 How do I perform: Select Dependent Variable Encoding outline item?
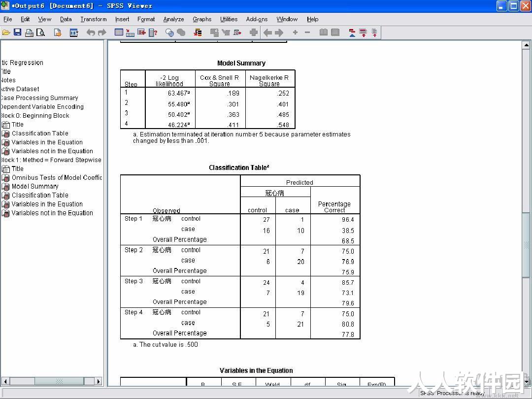click(x=42, y=107)
